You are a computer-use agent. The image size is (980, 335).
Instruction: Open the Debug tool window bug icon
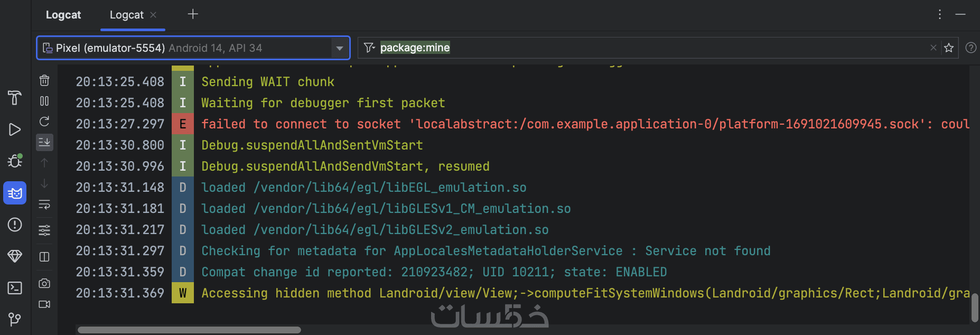pyautogui.click(x=15, y=161)
